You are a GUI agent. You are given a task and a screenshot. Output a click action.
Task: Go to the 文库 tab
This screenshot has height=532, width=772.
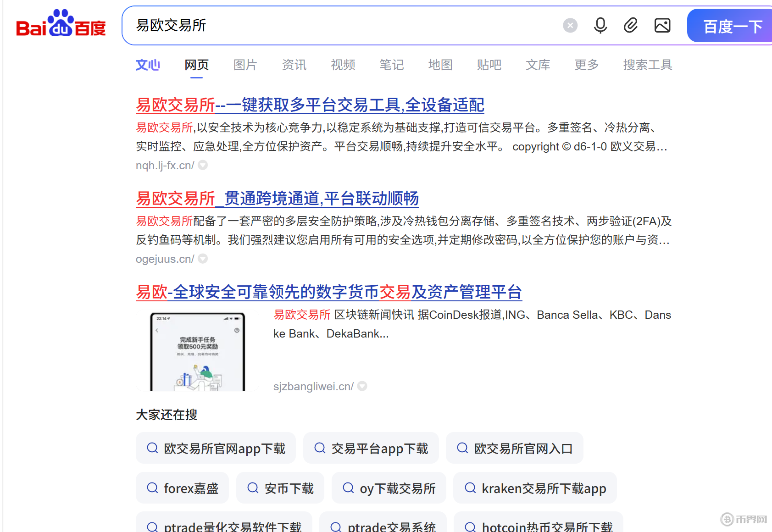[x=538, y=65]
